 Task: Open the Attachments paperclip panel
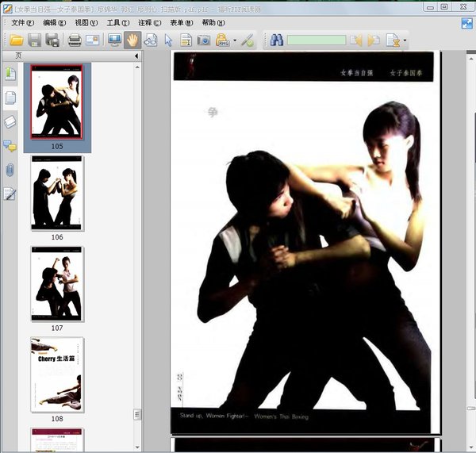[x=10, y=169]
